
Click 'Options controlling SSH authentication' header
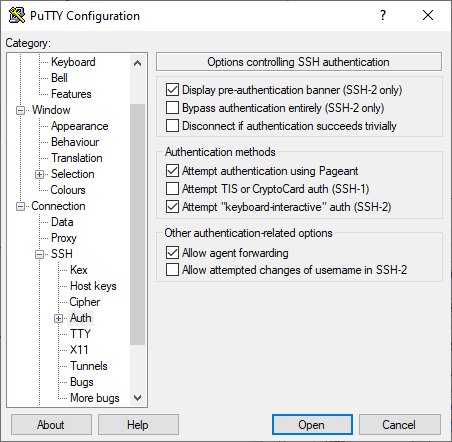click(x=299, y=62)
